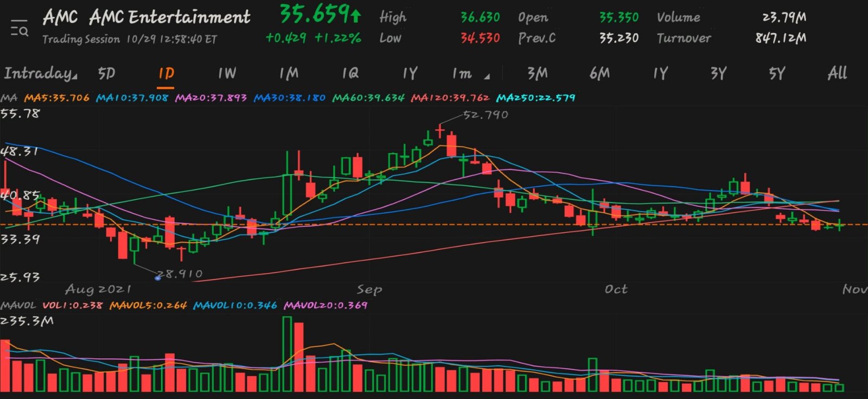Click the 25.93 price axis label
The width and height of the screenshot is (868, 399).
coord(20,277)
